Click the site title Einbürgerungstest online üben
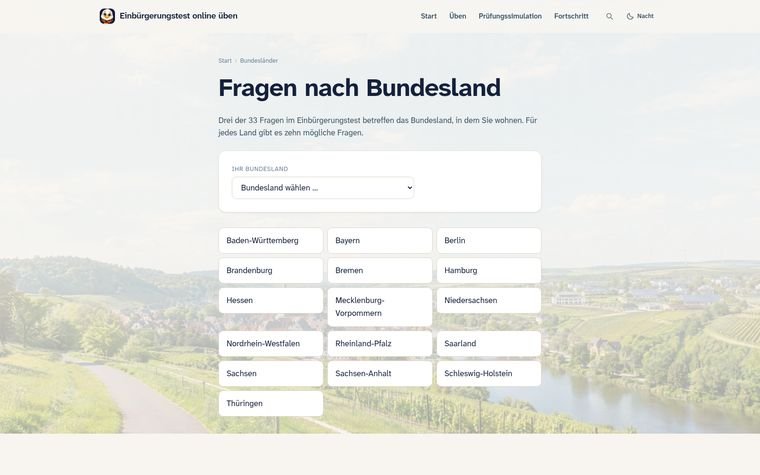Image resolution: width=760 pixels, height=475 pixels. 178,16
